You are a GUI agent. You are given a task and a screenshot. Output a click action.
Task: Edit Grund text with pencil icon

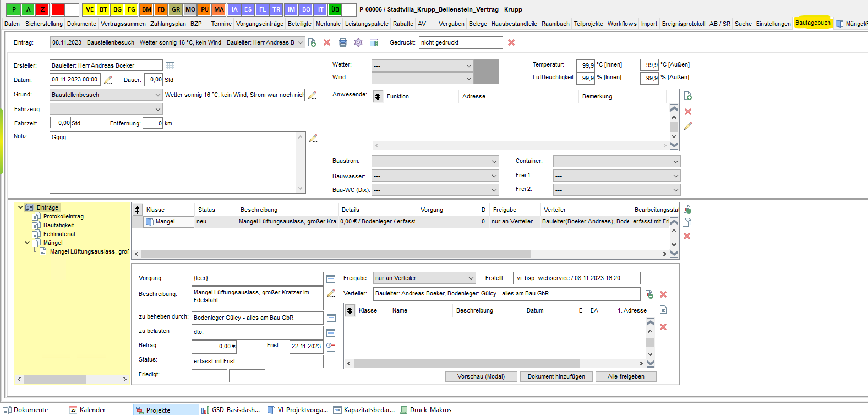coord(312,95)
